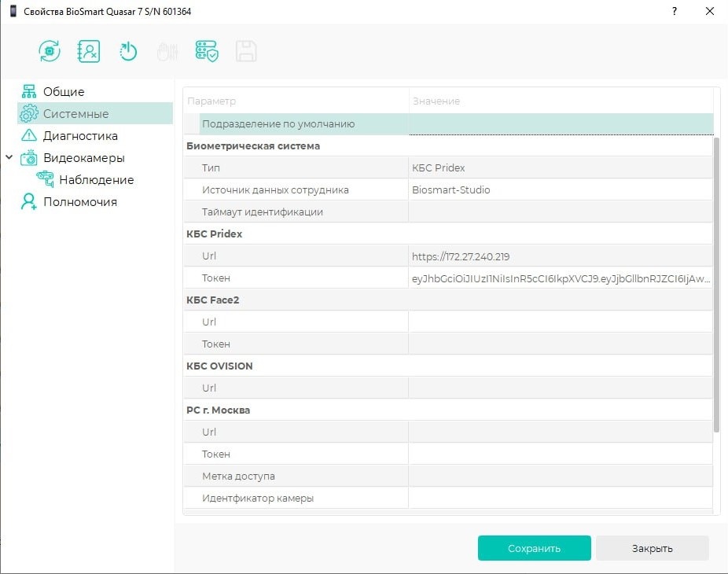Click the РС г. Москва Токен value field

tap(561, 454)
